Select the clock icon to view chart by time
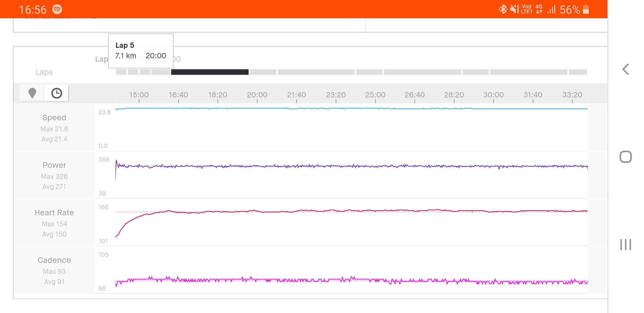 57,93
